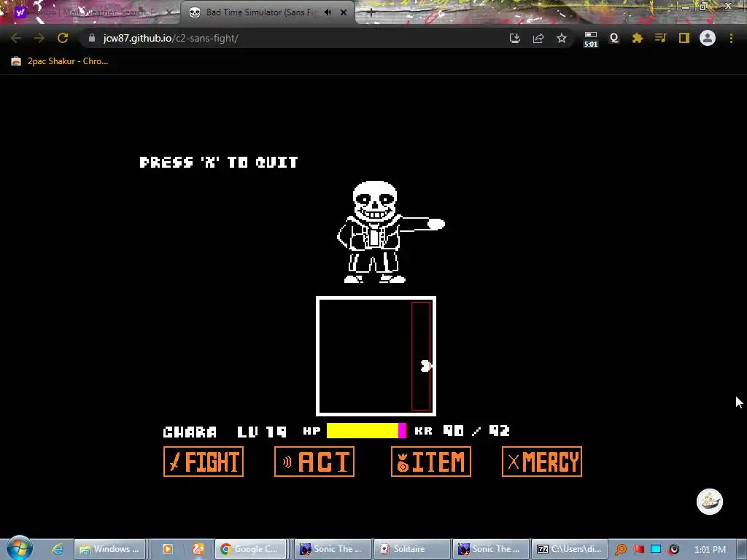Screen dimensions: 747x560
Task: Click the LV 19 level text
Action: (x=262, y=432)
